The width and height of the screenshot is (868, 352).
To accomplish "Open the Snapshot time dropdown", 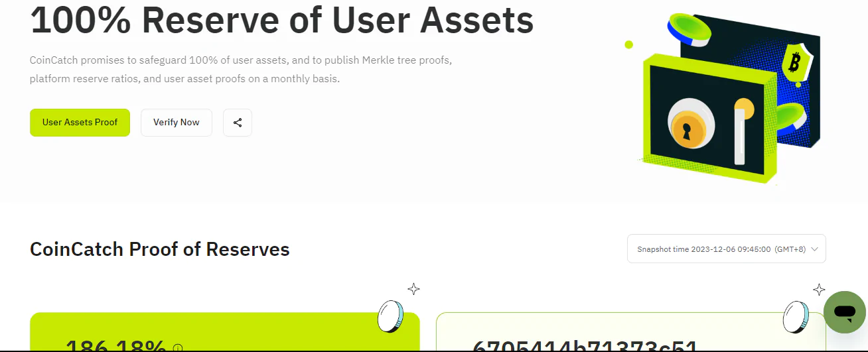I will 727,249.
